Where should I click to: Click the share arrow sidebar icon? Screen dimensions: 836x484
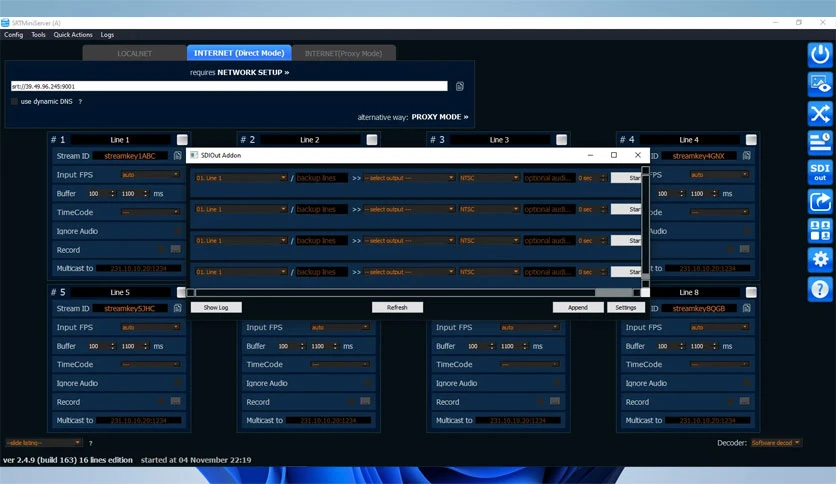(x=820, y=201)
